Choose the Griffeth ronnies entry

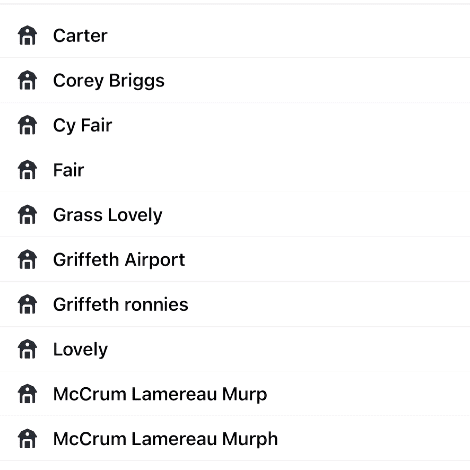click(235, 304)
